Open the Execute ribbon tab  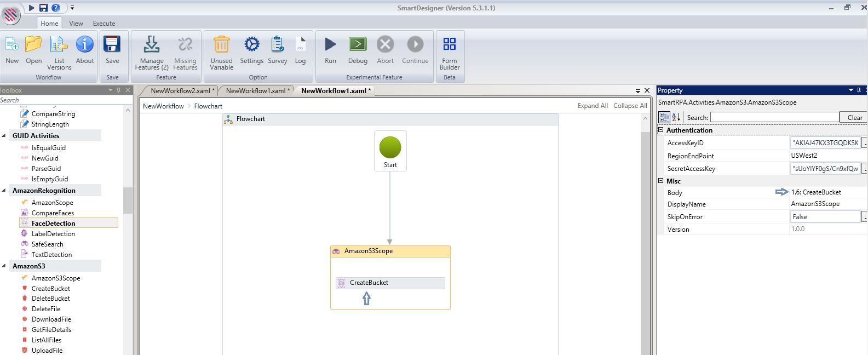click(104, 24)
